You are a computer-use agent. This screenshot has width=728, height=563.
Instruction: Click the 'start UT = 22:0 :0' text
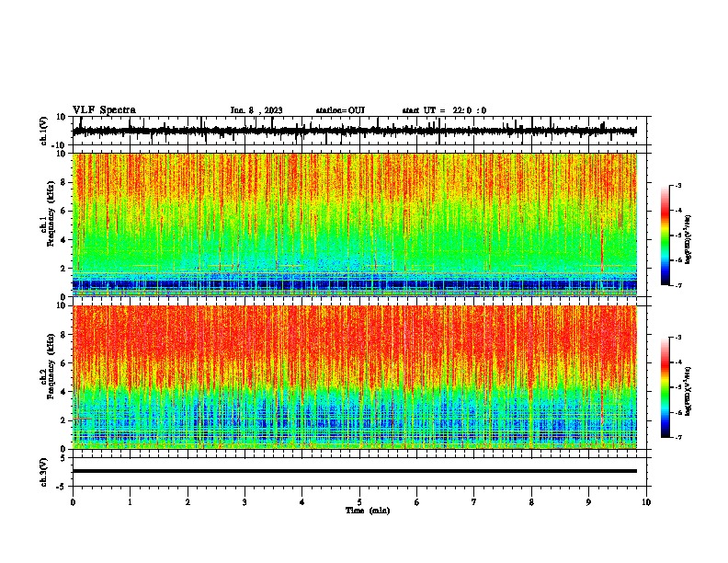pos(444,110)
